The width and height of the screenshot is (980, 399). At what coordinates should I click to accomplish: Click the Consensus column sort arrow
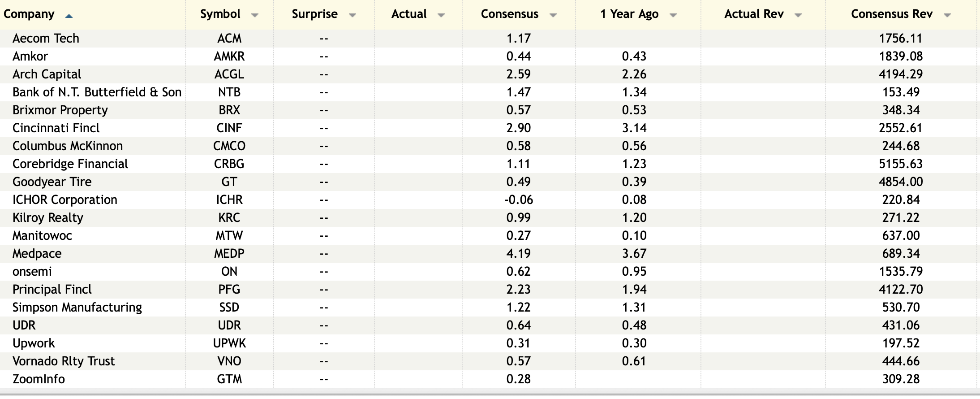(x=553, y=15)
